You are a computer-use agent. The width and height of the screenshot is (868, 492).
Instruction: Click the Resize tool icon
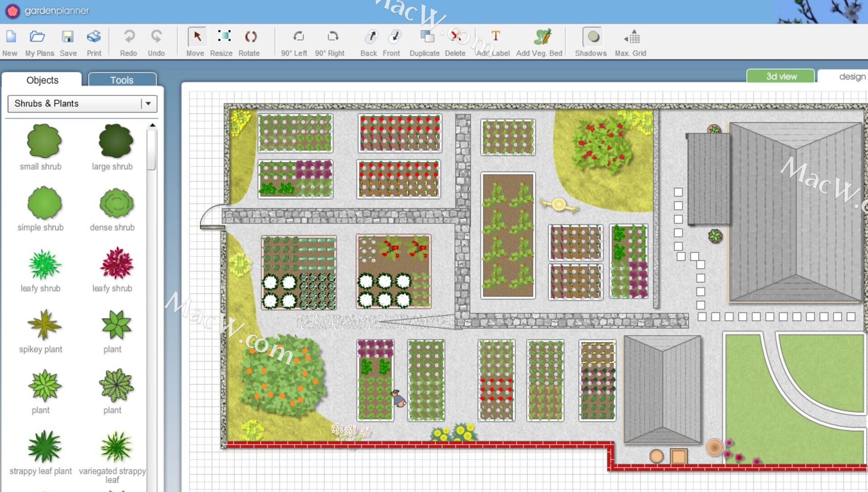[x=224, y=37]
